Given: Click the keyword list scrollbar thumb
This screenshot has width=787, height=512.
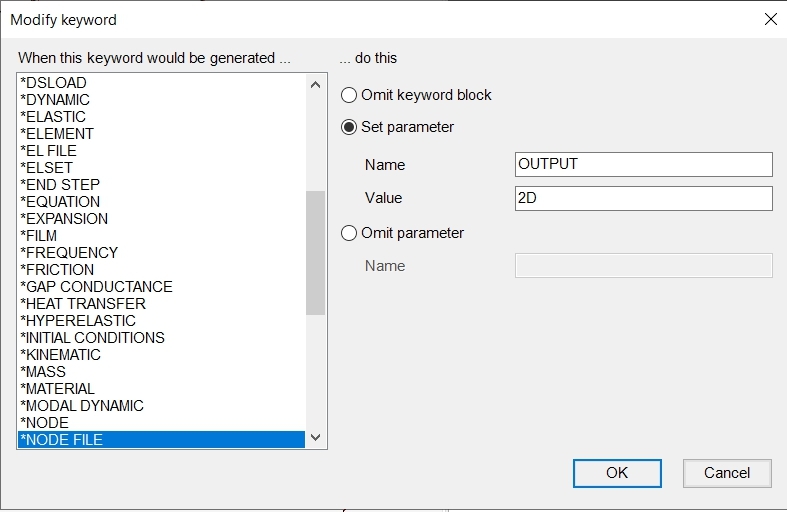Looking at the screenshot, I should coord(315,252).
